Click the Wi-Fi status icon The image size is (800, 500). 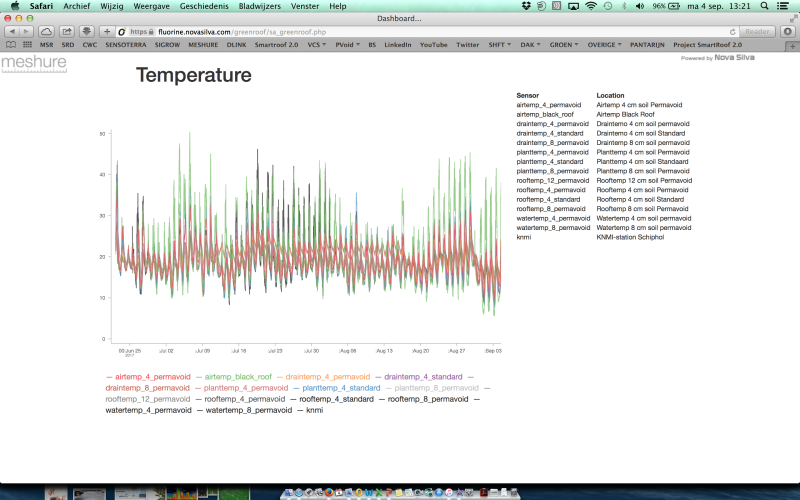pos(591,6)
